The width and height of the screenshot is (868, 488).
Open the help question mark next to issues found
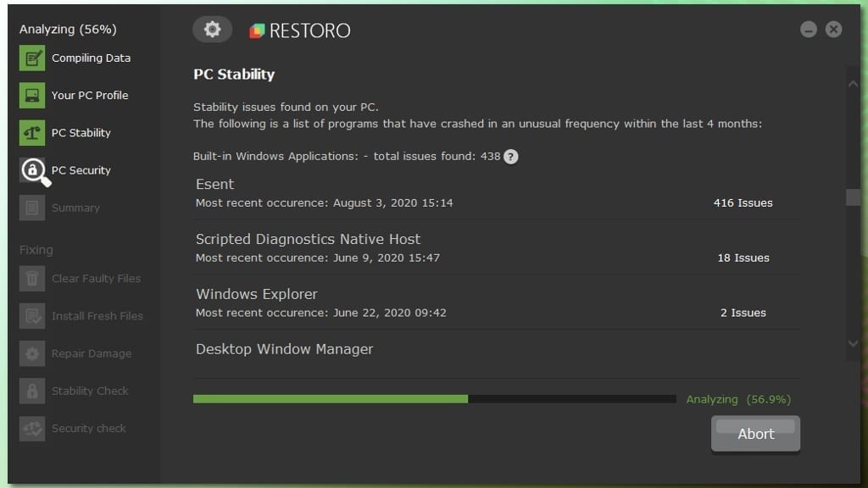click(x=511, y=157)
